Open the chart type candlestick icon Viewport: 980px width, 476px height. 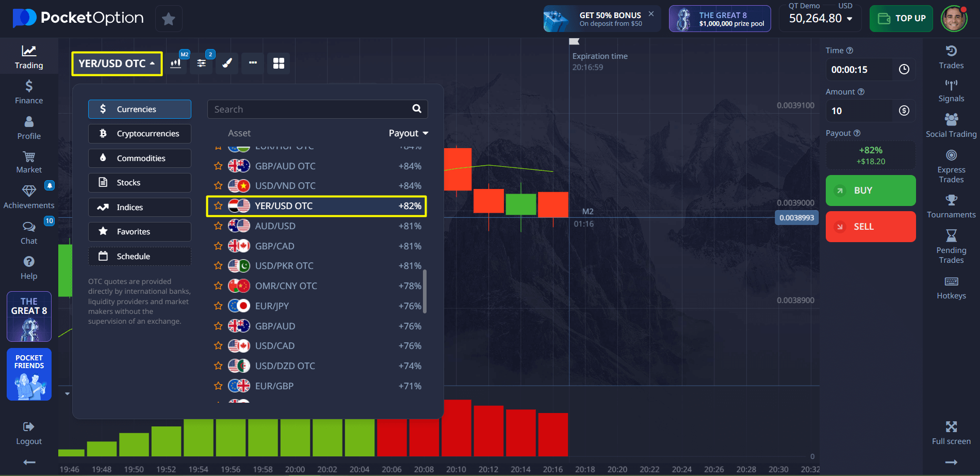tap(176, 64)
